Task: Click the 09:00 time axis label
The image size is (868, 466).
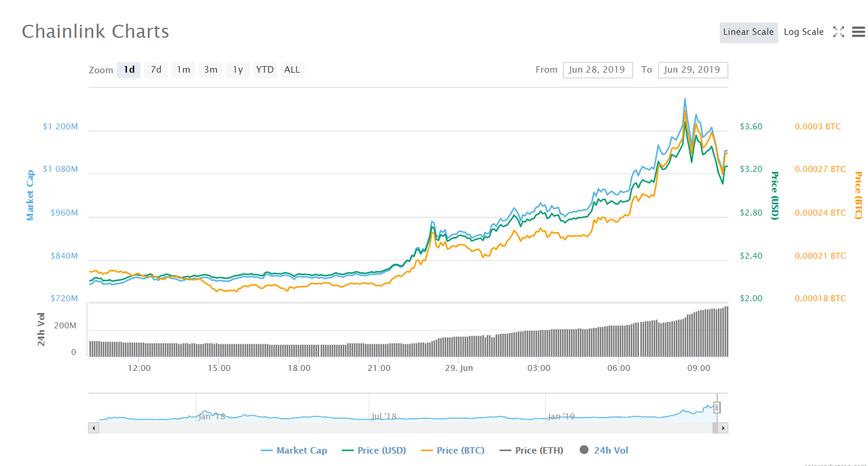Action: coord(699,368)
